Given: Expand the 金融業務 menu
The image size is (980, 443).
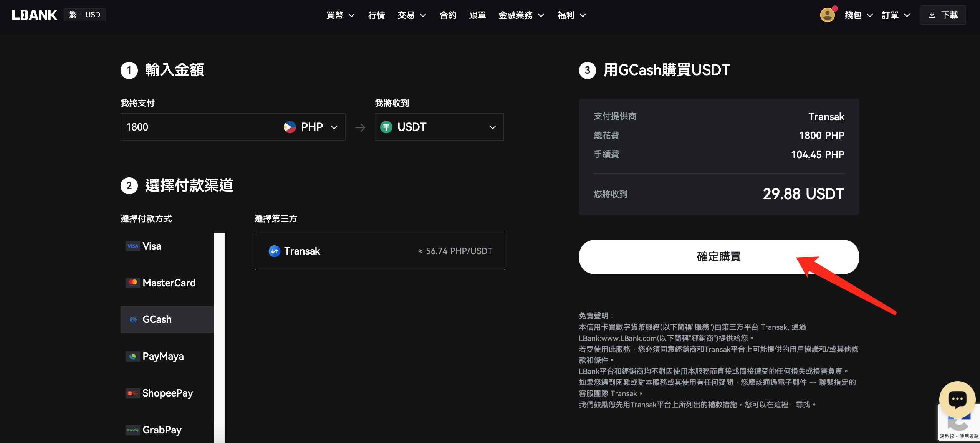Looking at the screenshot, I should (x=521, y=15).
